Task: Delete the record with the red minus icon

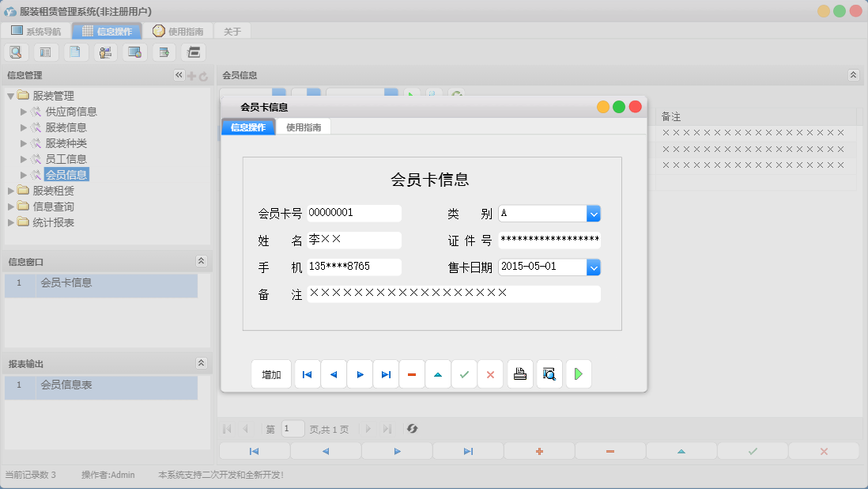Action: coord(412,373)
